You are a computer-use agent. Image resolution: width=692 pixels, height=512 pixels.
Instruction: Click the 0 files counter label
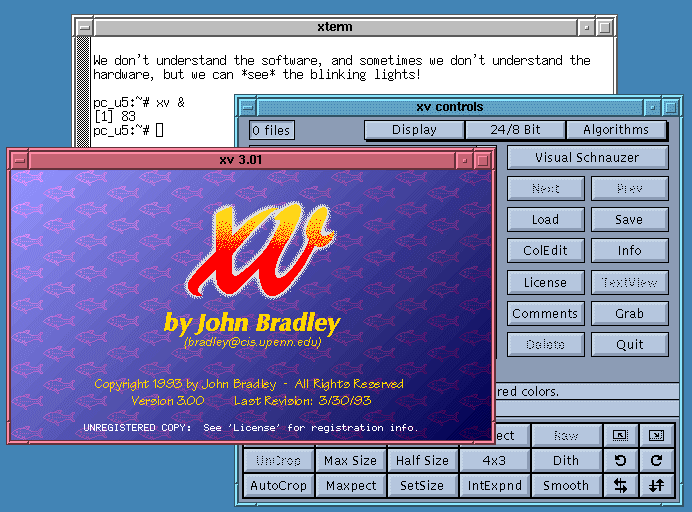click(x=271, y=130)
